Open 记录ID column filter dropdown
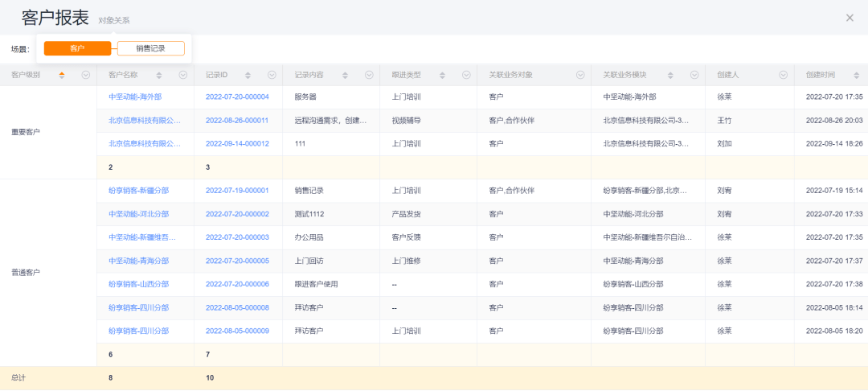This screenshot has height=391, width=868. (x=272, y=76)
